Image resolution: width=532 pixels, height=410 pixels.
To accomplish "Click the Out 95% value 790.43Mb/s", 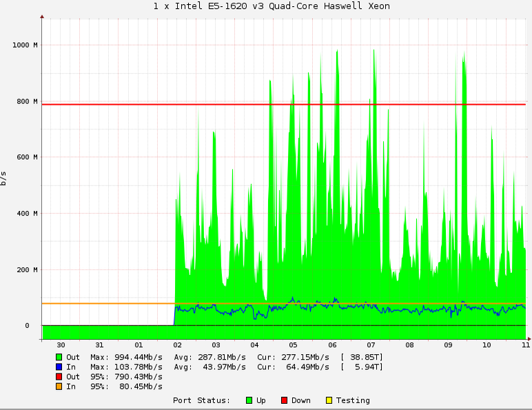I will coord(139,377).
